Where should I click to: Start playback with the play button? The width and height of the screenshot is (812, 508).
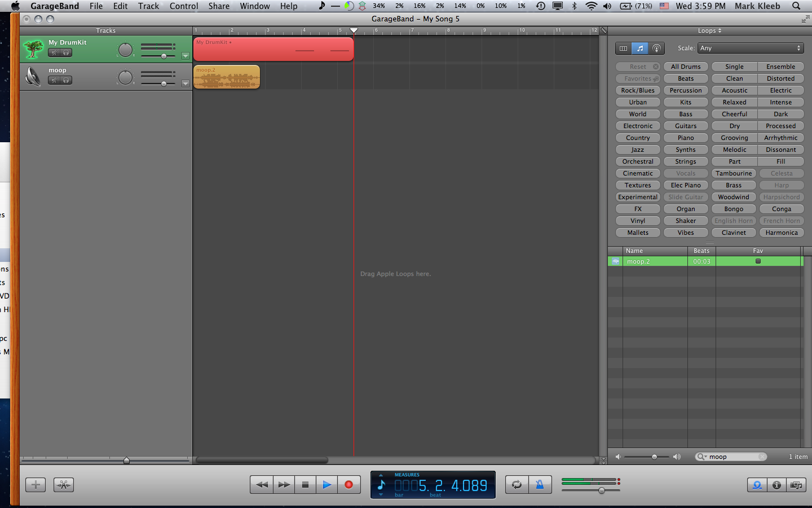tap(326, 484)
